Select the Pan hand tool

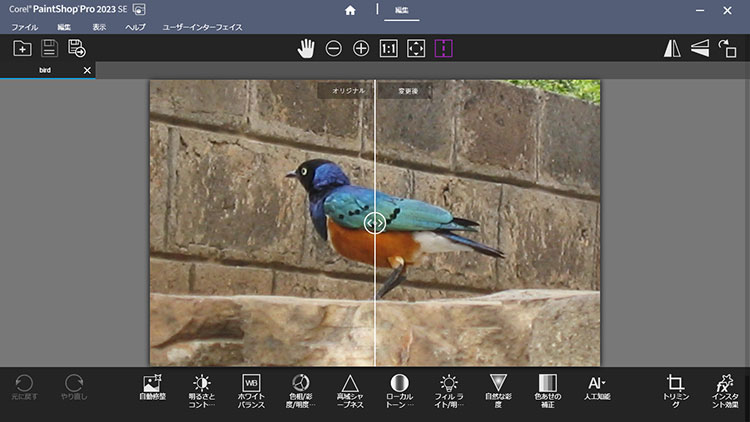[x=306, y=48]
